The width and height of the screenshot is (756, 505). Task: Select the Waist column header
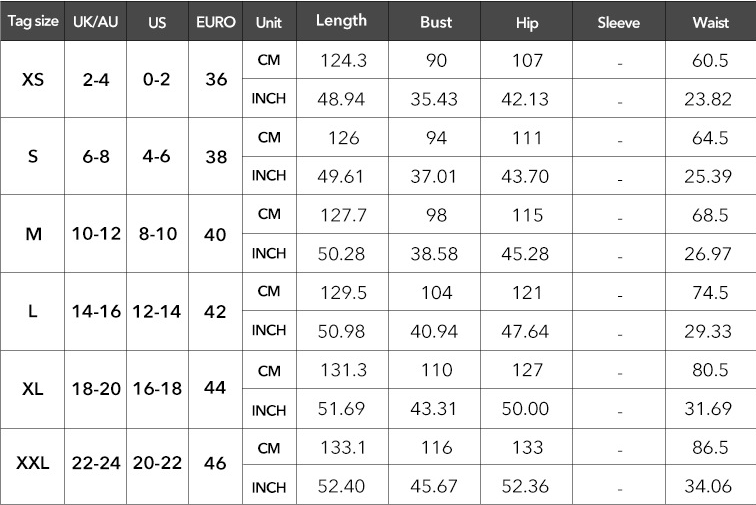point(711,22)
